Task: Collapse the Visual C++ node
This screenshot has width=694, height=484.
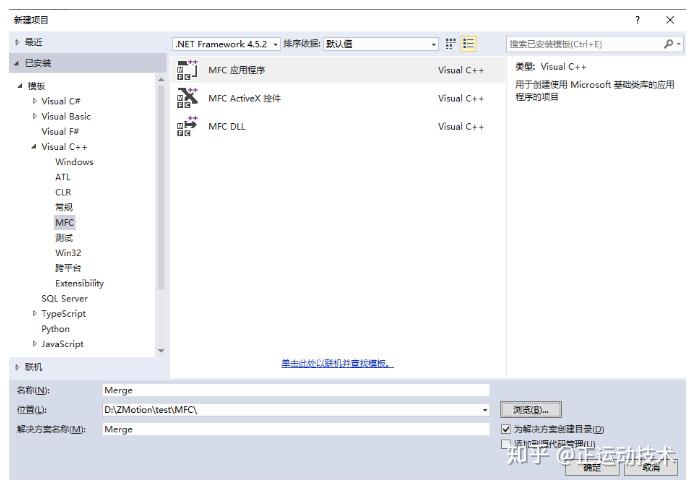Action: (x=34, y=146)
